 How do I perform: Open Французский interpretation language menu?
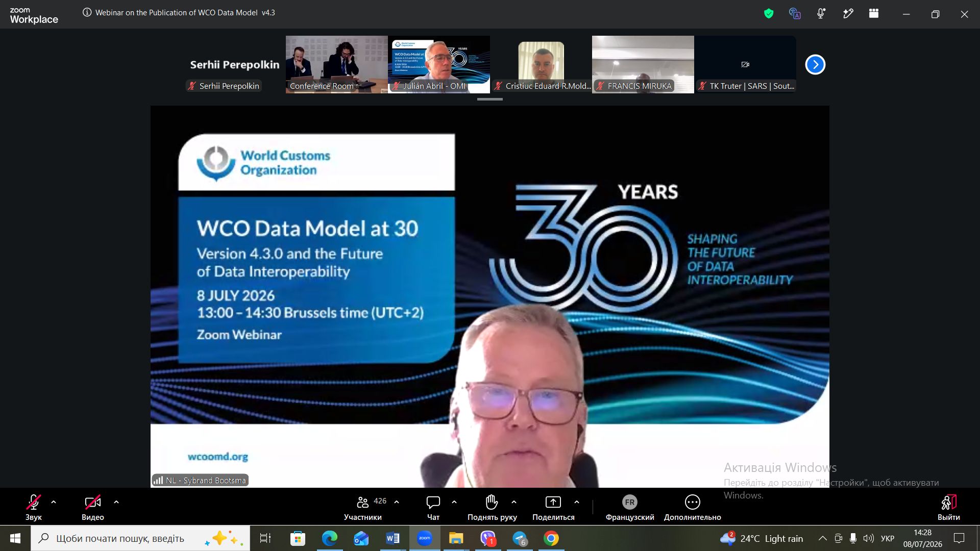(630, 508)
